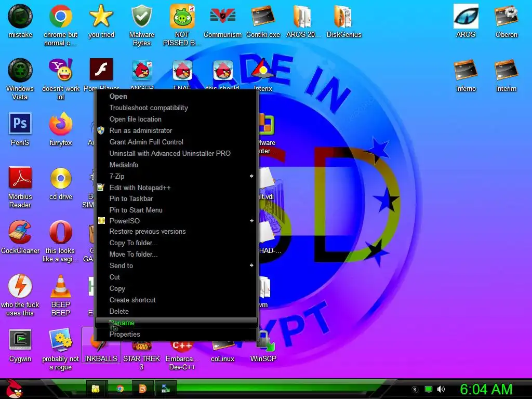This screenshot has width=532, height=399.
Task: Select the Contiki.exe icon
Action: [263, 16]
